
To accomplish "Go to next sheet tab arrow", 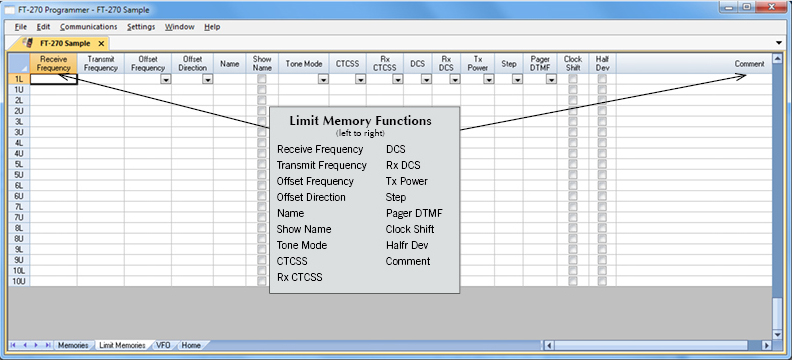I will tap(36, 345).
